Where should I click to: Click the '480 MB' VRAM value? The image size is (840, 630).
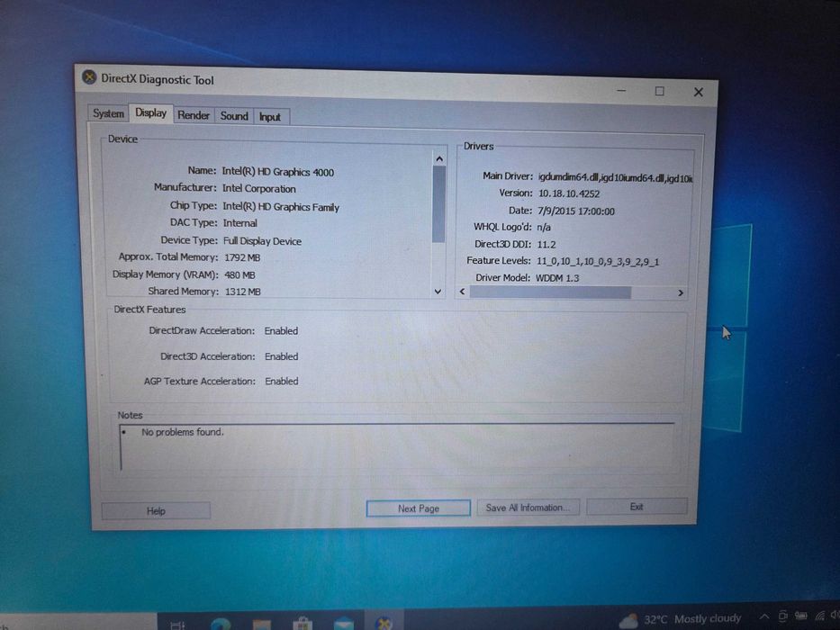point(239,274)
